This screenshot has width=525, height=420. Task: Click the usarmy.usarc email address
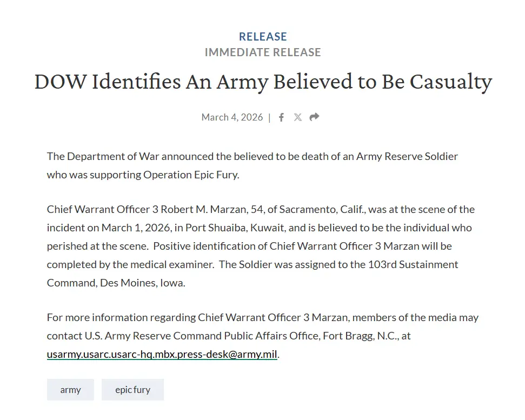[x=161, y=354]
